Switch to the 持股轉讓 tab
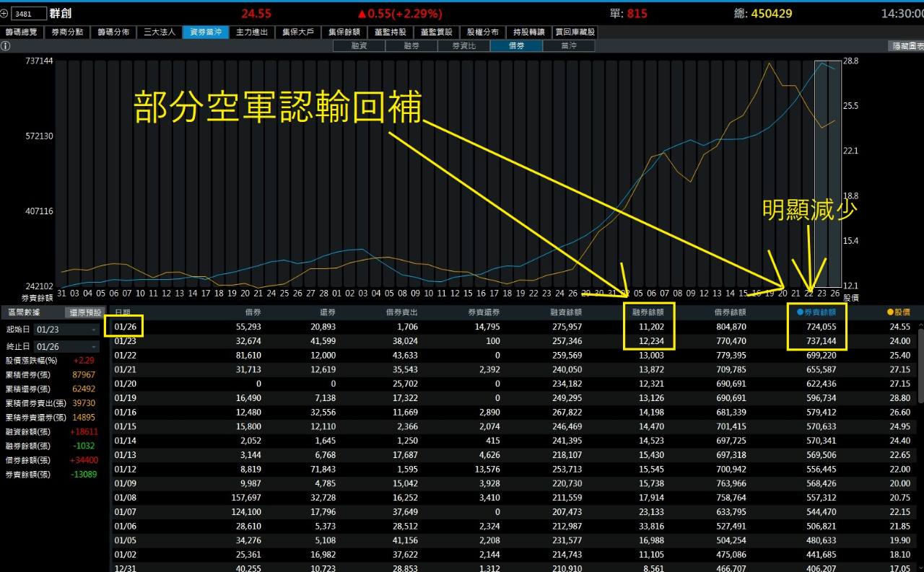This screenshot has height=572, width=924. coord(529,32)
